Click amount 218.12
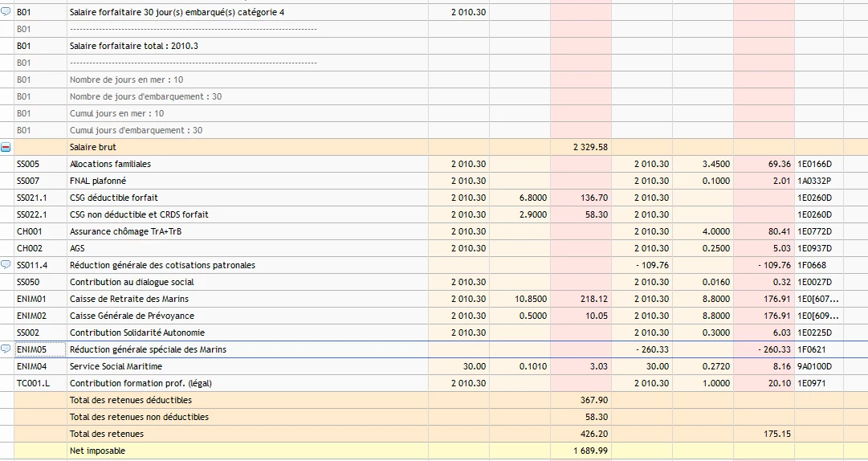This screenshot has height=461, width=868. coord(593,299)
